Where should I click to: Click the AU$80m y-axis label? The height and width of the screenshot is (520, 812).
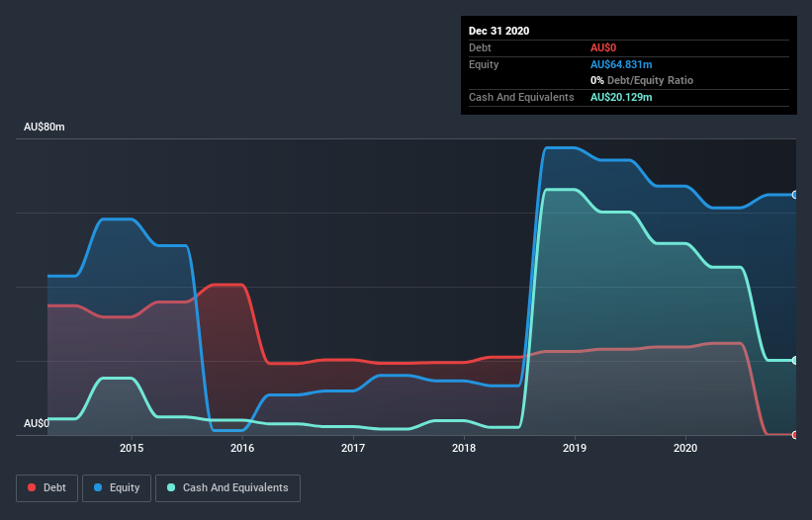(45, 127)
